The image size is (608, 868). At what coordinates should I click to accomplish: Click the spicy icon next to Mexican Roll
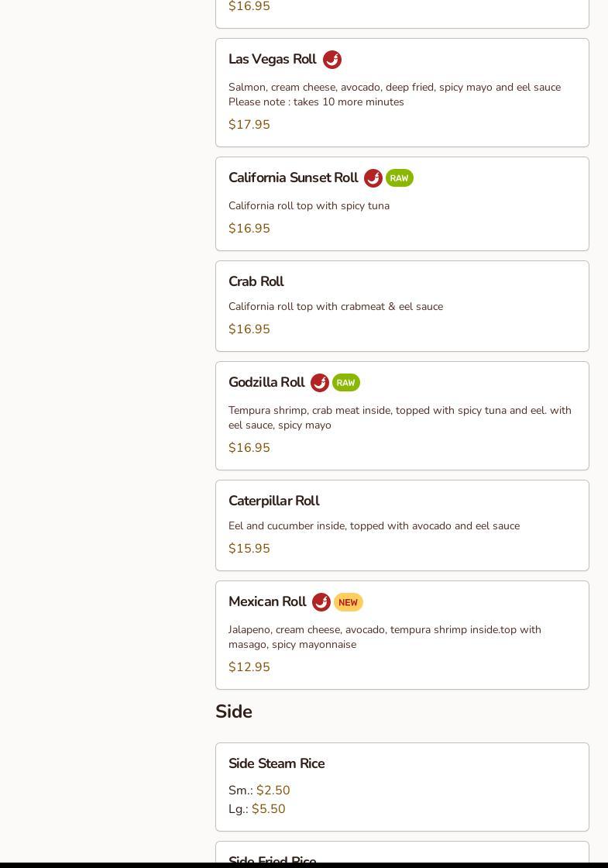pyautogui.click(x=321, y=602)
